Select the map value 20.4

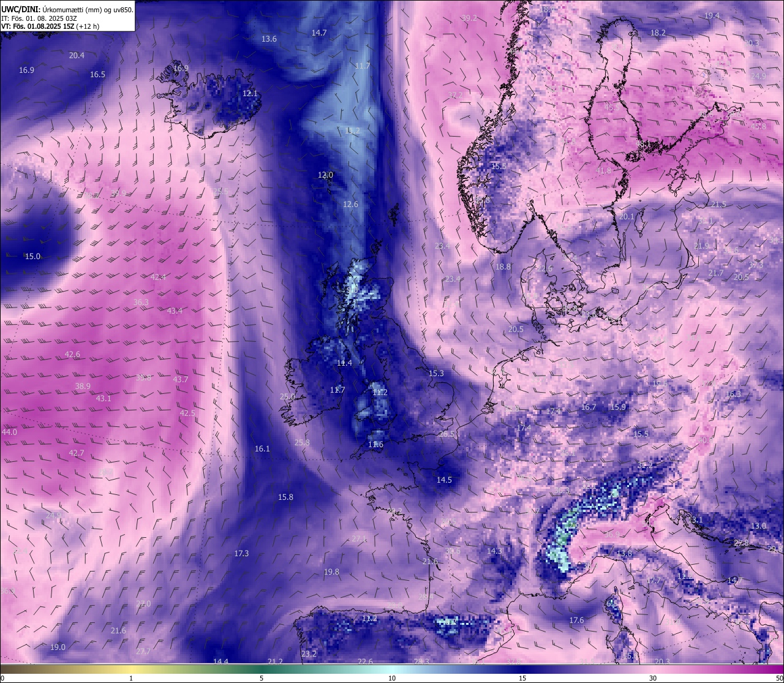click(77, 55)
